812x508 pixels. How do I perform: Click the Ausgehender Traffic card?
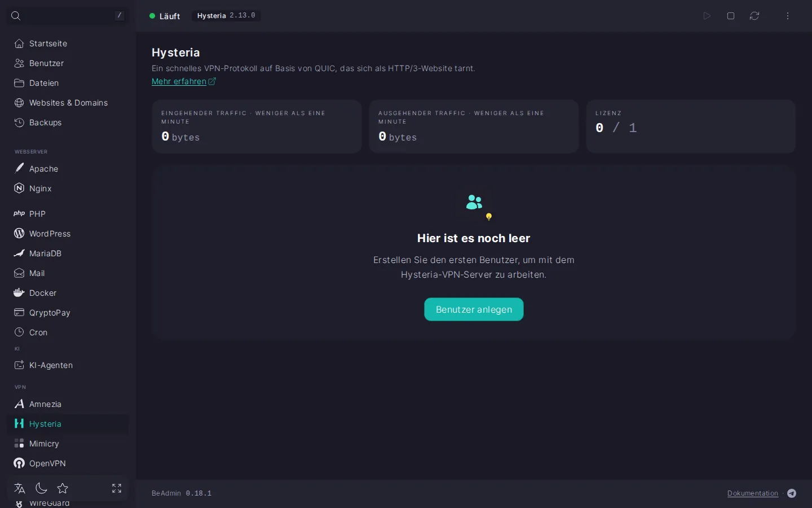(x=474, y=126)
